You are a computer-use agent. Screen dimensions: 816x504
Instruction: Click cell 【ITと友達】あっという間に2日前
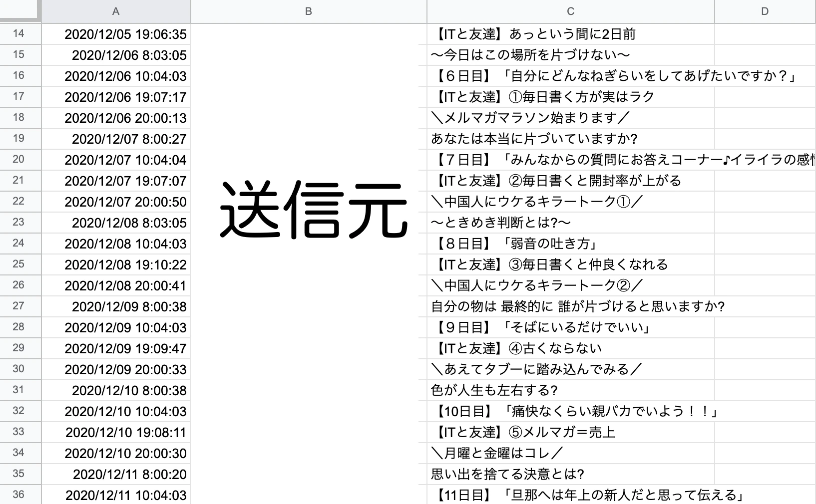[x=571, y=34]
